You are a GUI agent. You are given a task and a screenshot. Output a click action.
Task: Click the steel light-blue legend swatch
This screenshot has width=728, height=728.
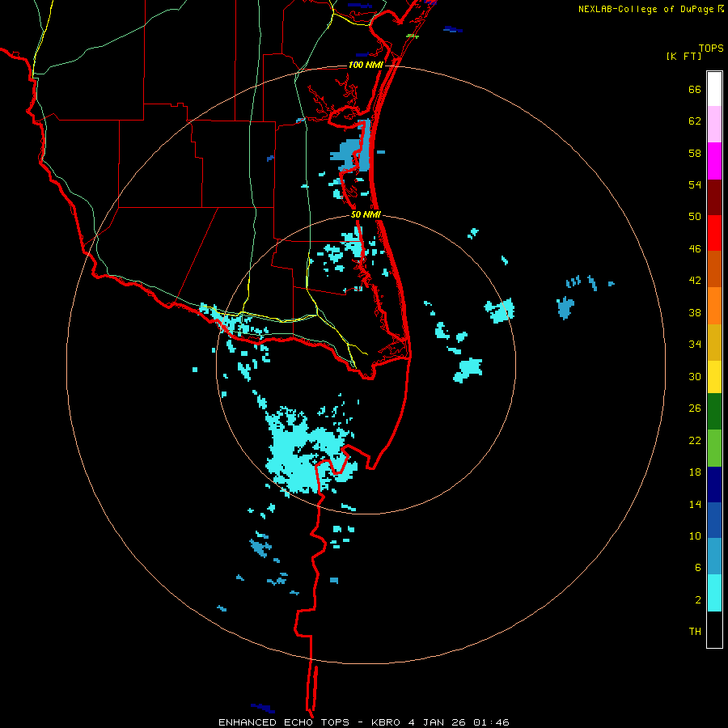pos(714,557)
